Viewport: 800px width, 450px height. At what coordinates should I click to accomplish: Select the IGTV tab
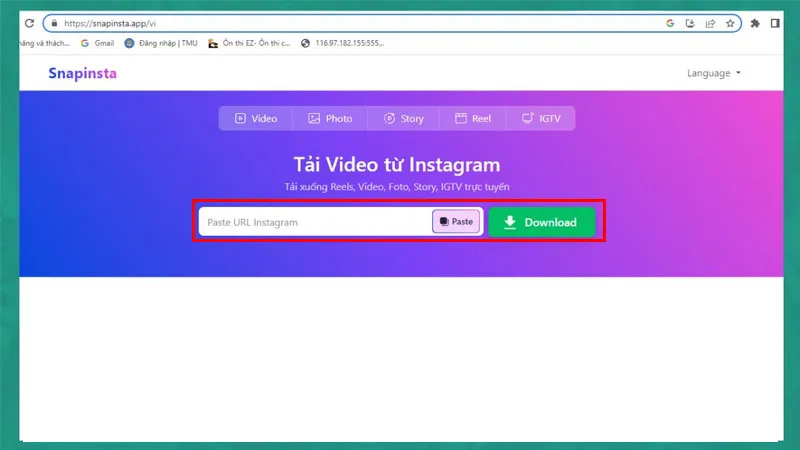pos(541,118)
